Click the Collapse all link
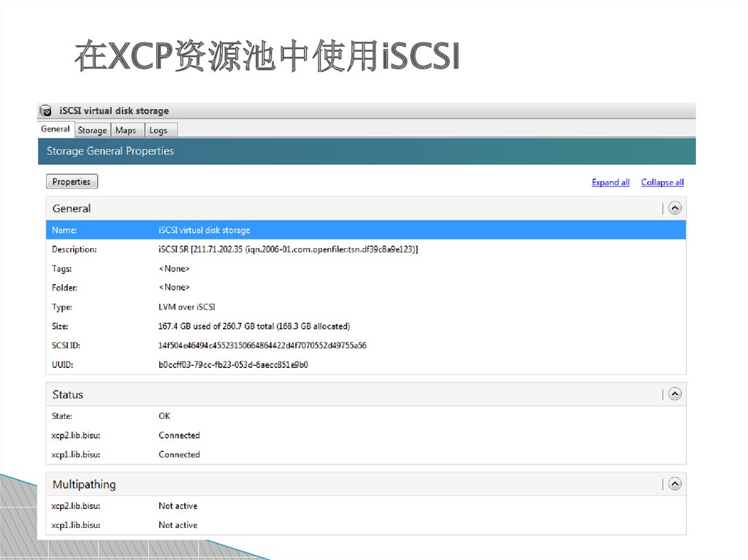This screenshot has width=748, height=560. 662,183
